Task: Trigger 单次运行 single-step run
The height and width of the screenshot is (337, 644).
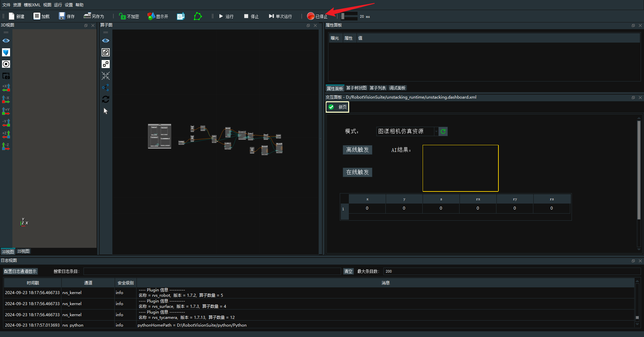Action: 280,16
